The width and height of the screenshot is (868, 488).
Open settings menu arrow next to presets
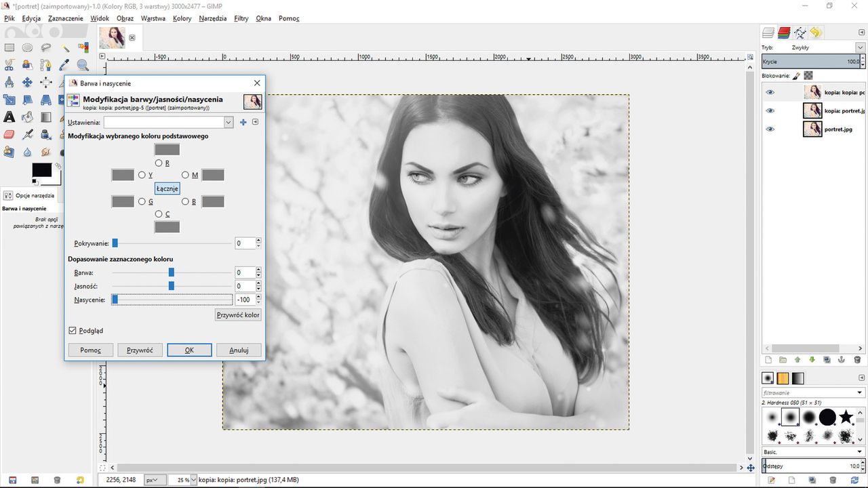(255, 122)
